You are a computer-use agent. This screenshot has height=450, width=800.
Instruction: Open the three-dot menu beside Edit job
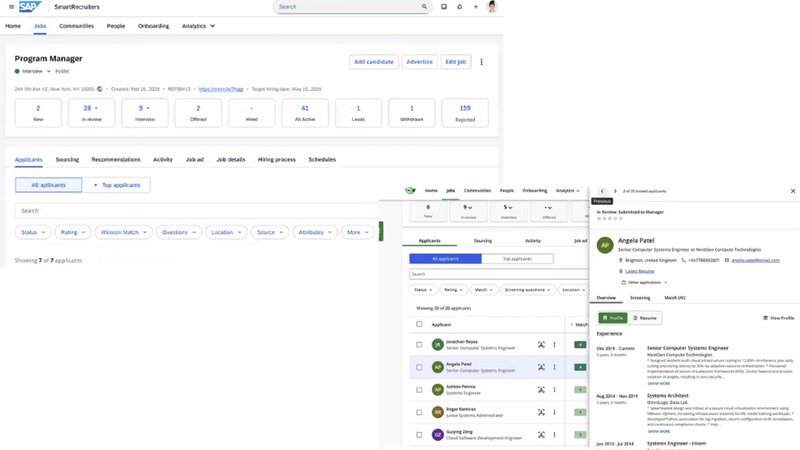(x=481, y=62)
